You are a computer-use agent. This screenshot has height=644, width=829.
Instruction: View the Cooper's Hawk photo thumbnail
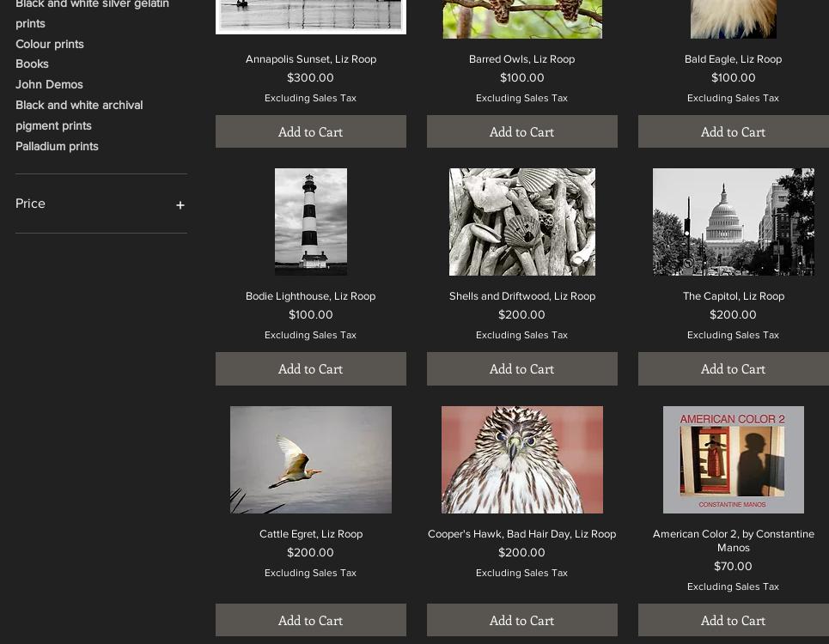[521, 459]
